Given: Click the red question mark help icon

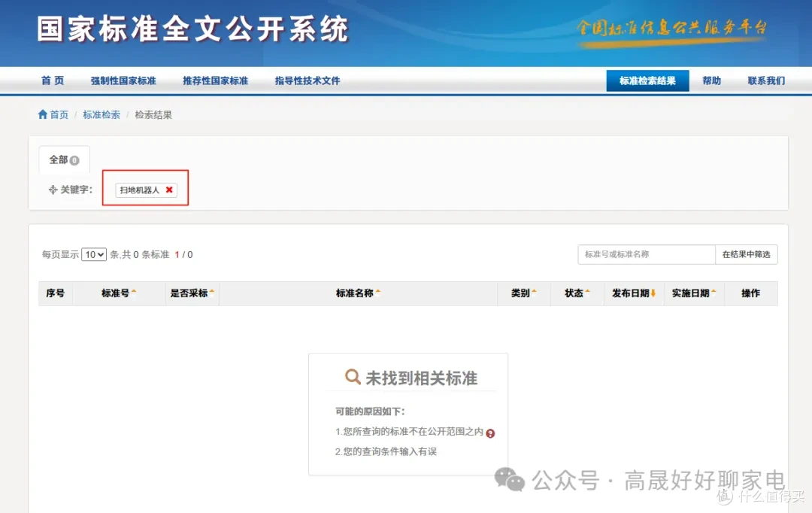Looking at the screenshot, I should click(x=490, y=433).
